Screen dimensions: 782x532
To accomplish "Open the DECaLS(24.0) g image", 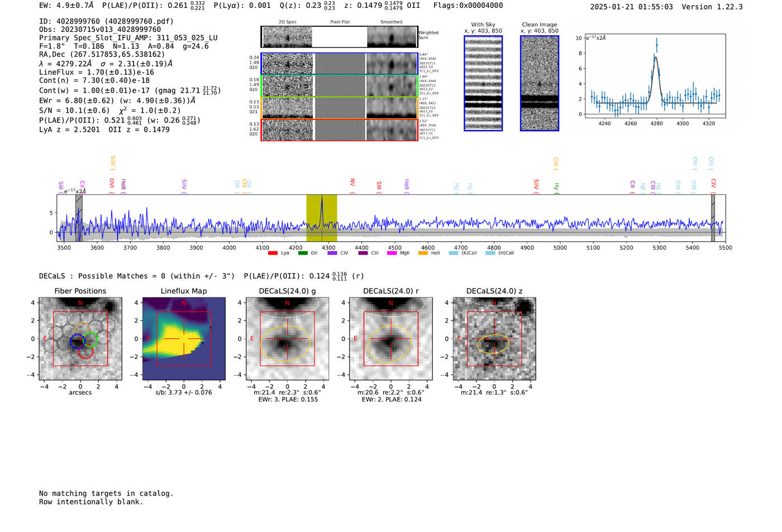I will (287, 339).
